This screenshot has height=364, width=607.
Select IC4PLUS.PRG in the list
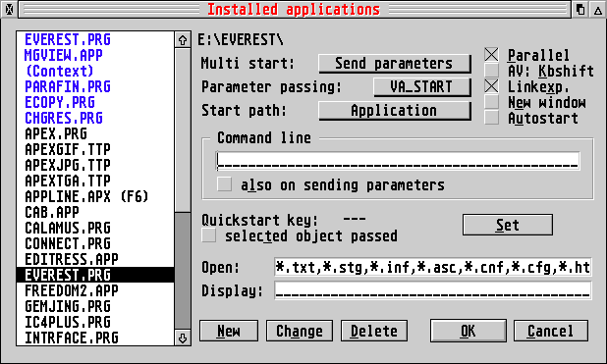(x=95, y=322)
